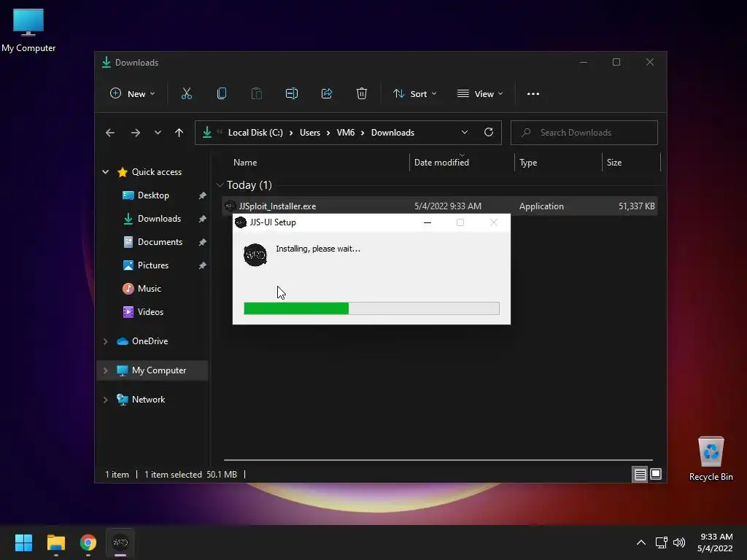Click the Search Downloads field
Viewport: 747px width, 560px height.
(584, 133)
